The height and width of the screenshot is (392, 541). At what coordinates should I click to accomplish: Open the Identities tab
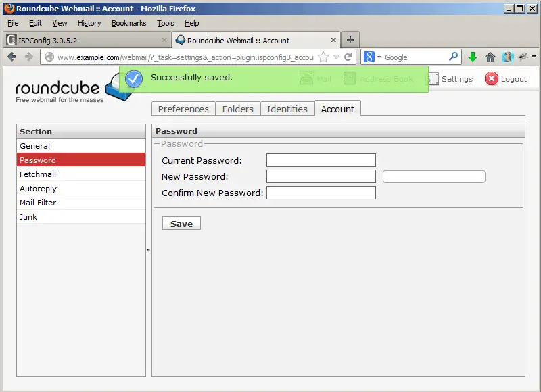pyautogui.click(x=287, y=109)
